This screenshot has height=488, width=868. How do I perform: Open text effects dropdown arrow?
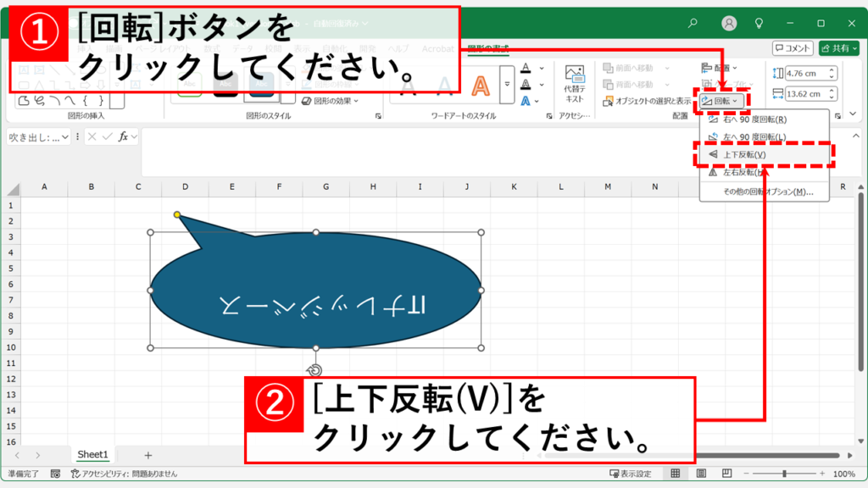[537, 102]
